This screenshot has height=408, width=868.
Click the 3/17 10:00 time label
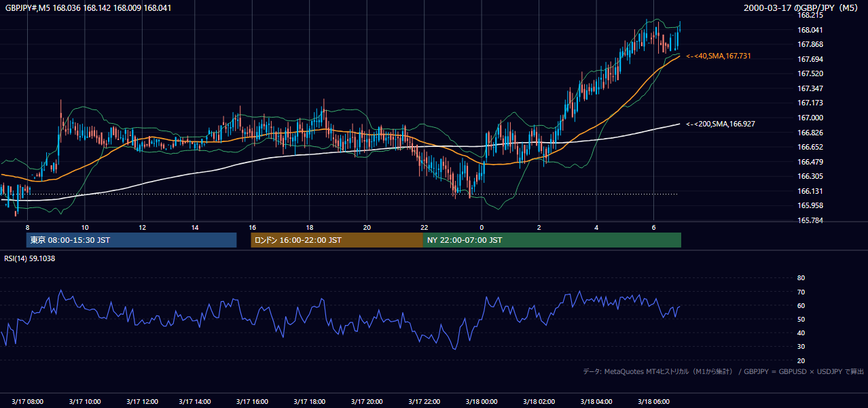click(x=85, y=401)
